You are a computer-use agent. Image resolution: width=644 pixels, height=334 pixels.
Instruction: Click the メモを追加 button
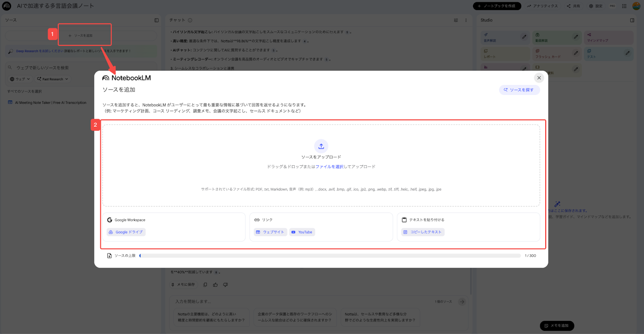coord(557,326)
